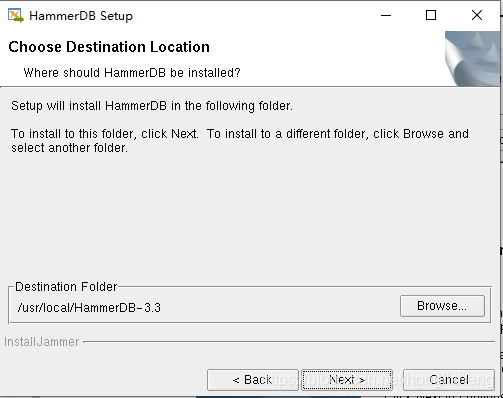Click the curled-page banner image in header
The width and height of the screenshot is (503, 398).
472,59
